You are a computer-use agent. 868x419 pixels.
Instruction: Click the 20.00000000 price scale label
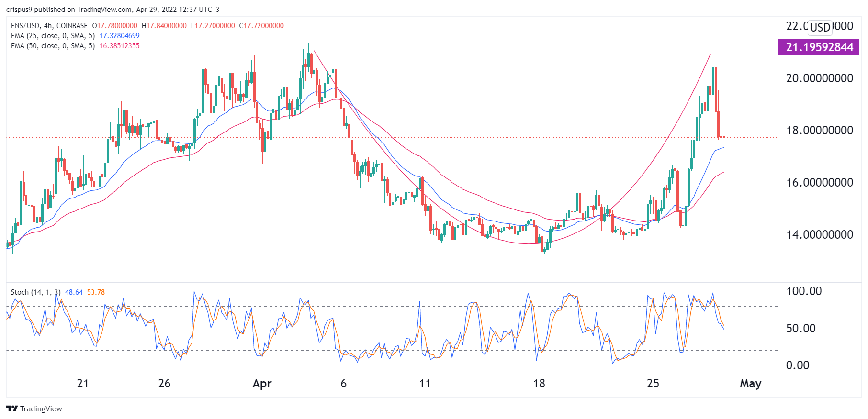point(820,78)
